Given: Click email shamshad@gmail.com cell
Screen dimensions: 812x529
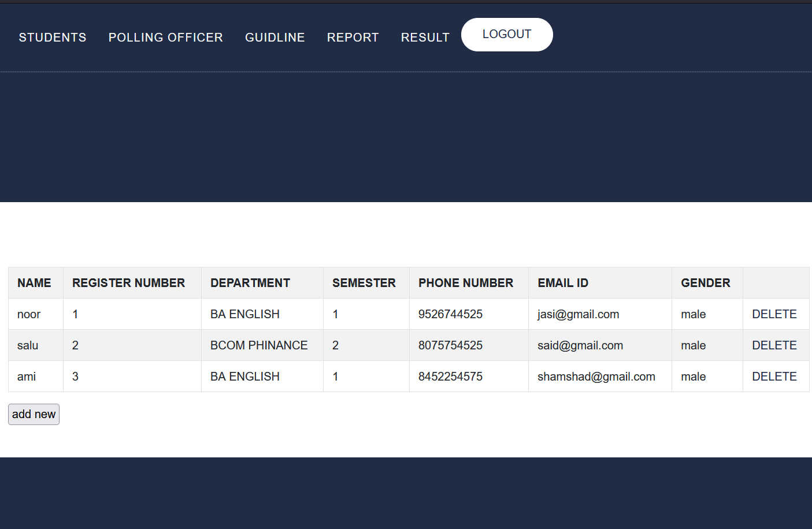Looking at the screenshot, I should 596,377.
